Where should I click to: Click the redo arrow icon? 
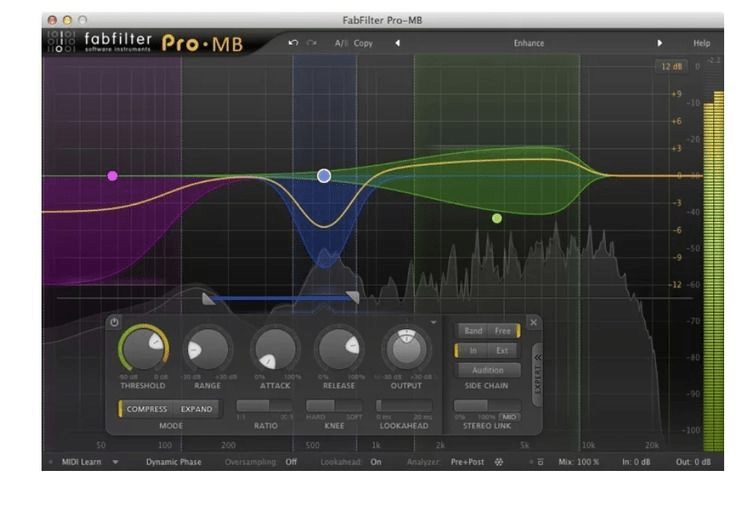pyautogui.click(x=311, y=43)
